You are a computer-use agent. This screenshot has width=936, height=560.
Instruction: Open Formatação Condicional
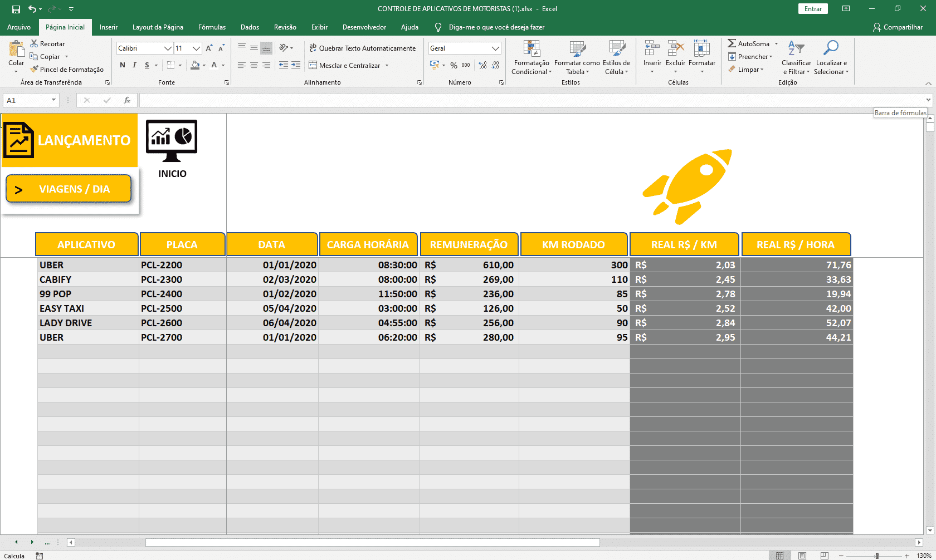coord(532,57)
